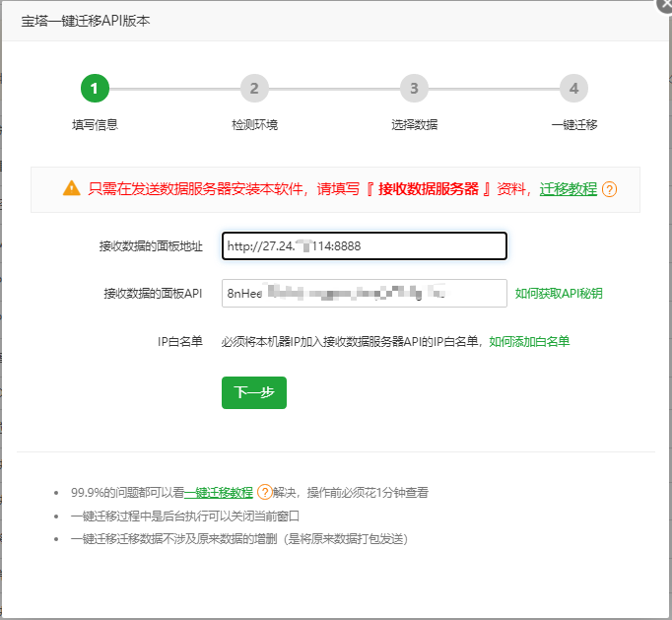The width and height of the screenshot is (672, 620).
Task: Click the orange warning triangle icon
Action: point(72,188)
